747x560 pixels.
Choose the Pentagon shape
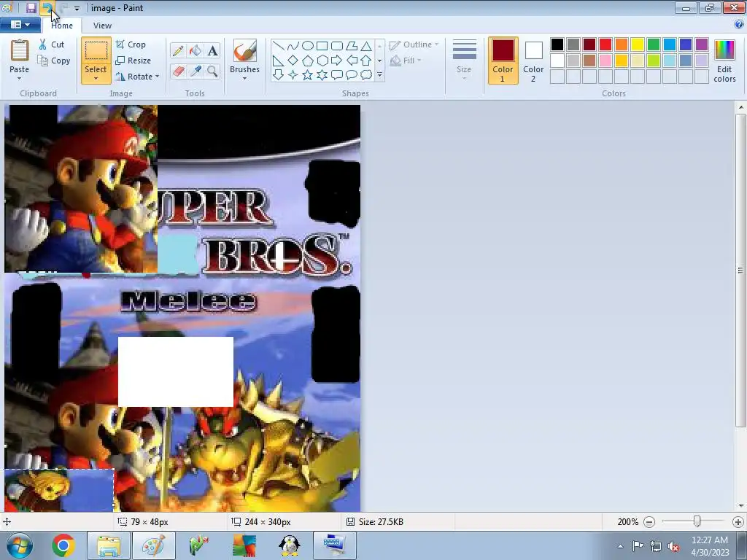(308, 61)
